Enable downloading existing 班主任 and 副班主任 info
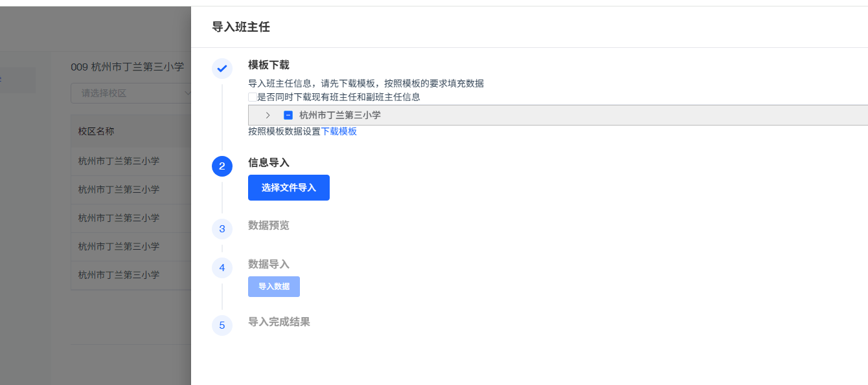This screenshot has width=868, height=385. click(253, 97)
